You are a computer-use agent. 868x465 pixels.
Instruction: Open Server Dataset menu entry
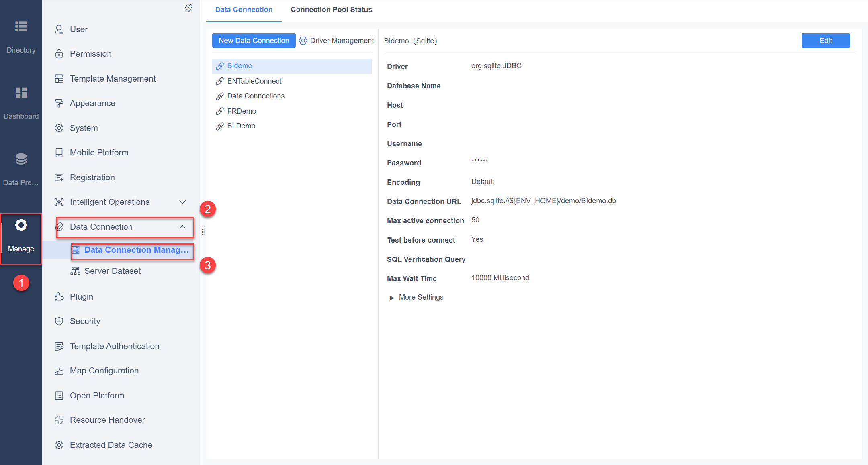click(113, 271)
